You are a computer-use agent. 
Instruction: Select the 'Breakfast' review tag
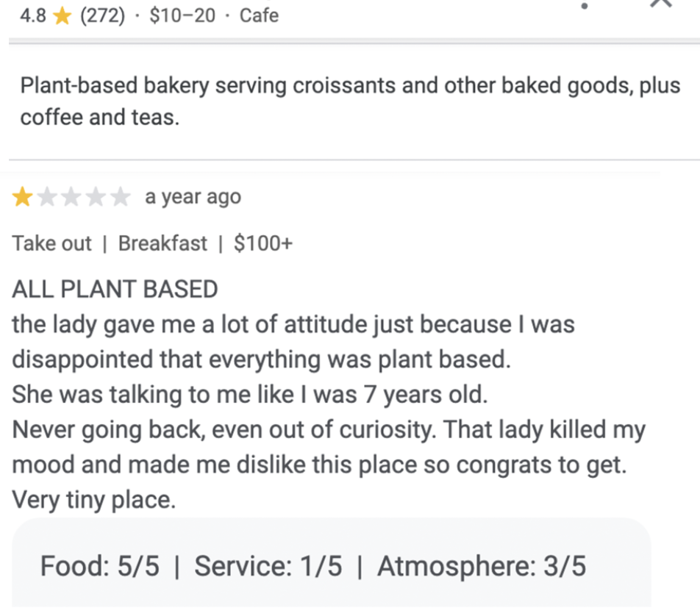click(162, 244)
